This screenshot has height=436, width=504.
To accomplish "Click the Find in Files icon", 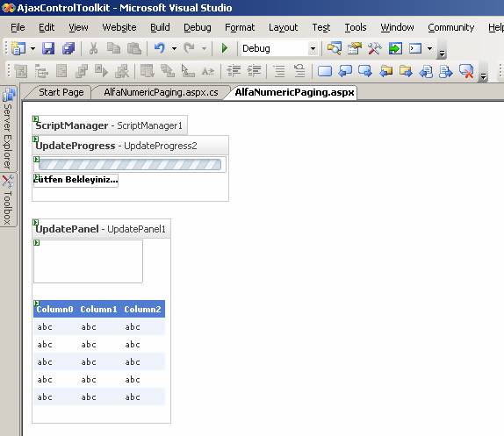I will coord(334,48).
